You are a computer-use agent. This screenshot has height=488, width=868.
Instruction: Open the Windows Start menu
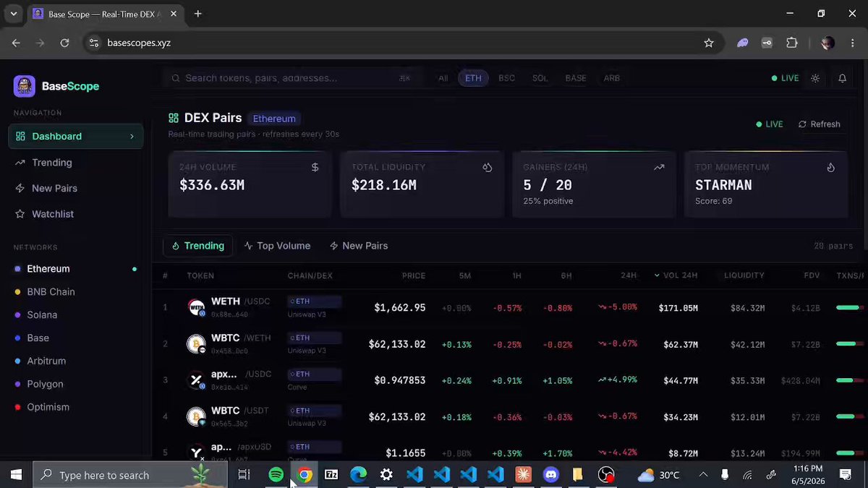(x=16, y=475)
